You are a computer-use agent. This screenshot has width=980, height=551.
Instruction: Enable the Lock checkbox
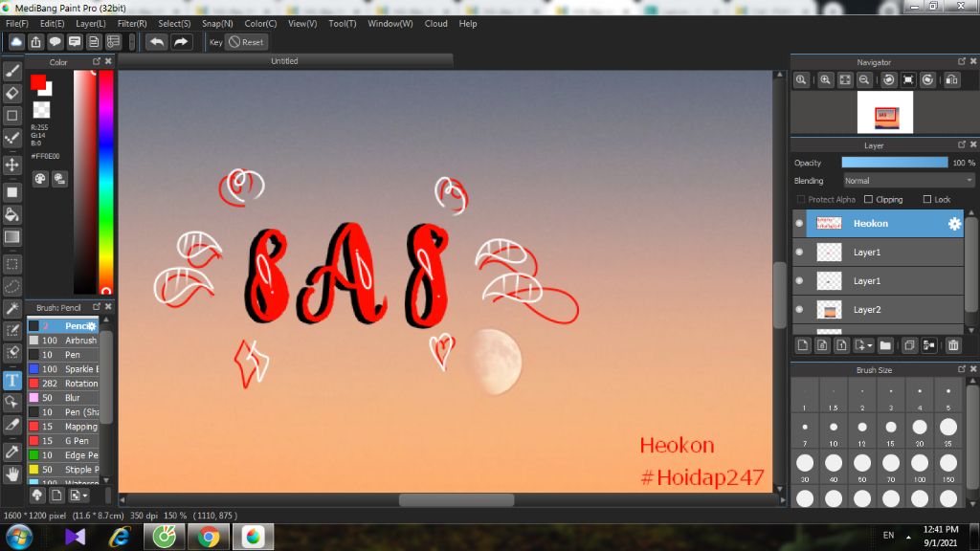coord(926,199)
